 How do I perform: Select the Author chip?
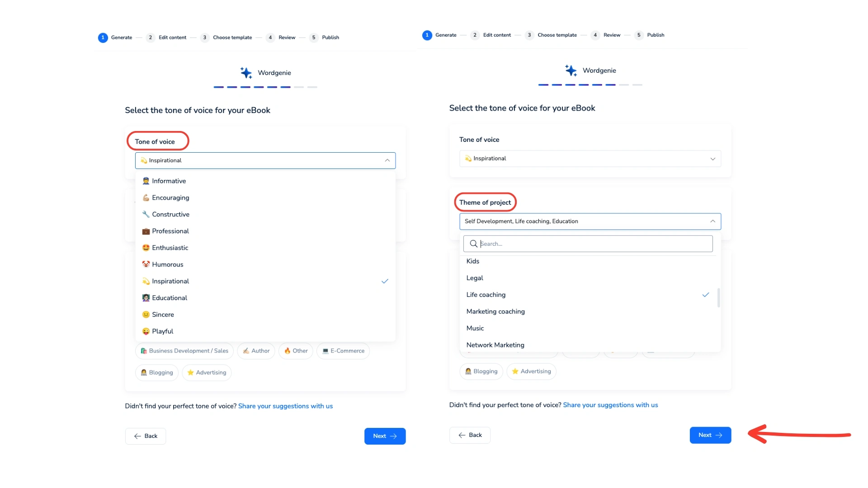coord(256,351)
